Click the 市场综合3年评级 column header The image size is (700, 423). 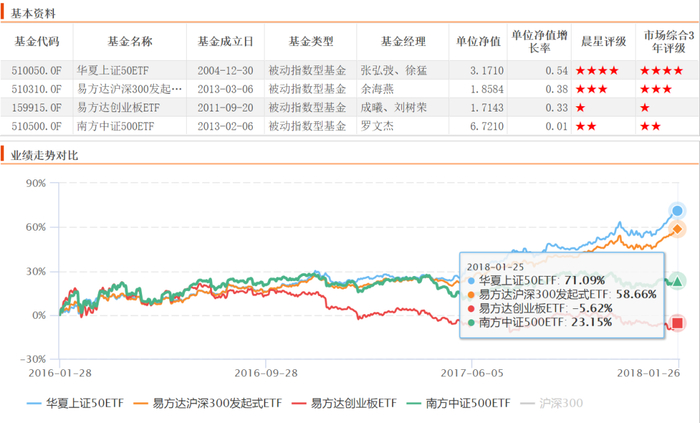coord(668,41)
